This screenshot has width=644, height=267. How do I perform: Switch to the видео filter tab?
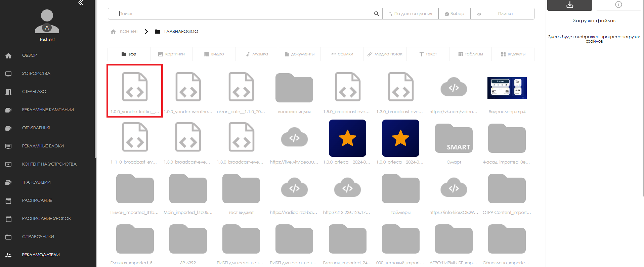[x=214, y=54]
